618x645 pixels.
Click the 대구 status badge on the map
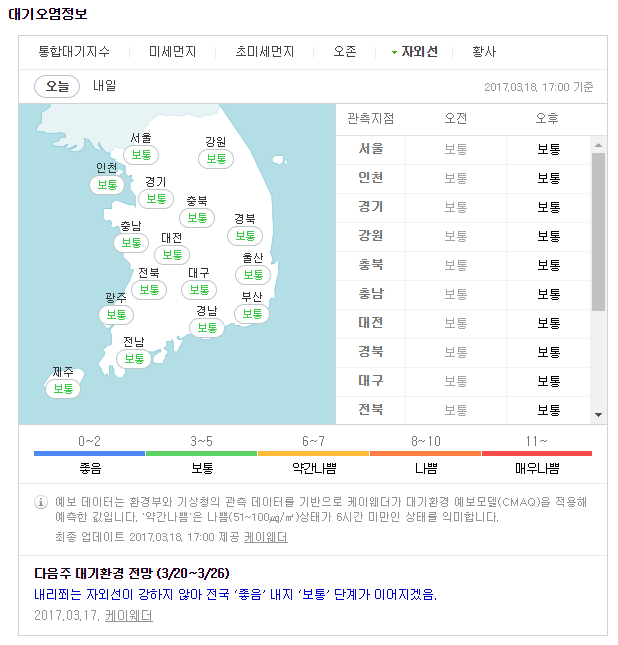[x=199, y=290]
